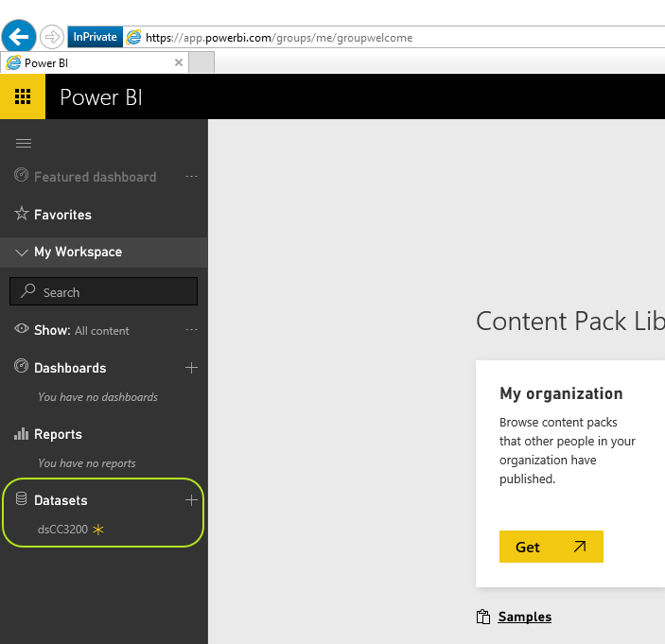Click 'You have no reports' text
Image resolution: width=665 pixels, height=644 pixels.
tap(86, 463)
